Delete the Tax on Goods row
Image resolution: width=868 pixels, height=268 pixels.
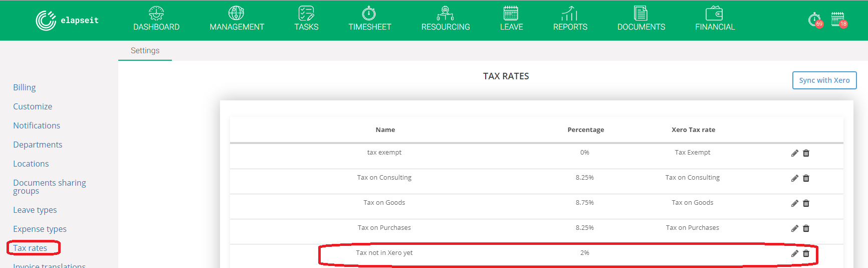[806, 203]
